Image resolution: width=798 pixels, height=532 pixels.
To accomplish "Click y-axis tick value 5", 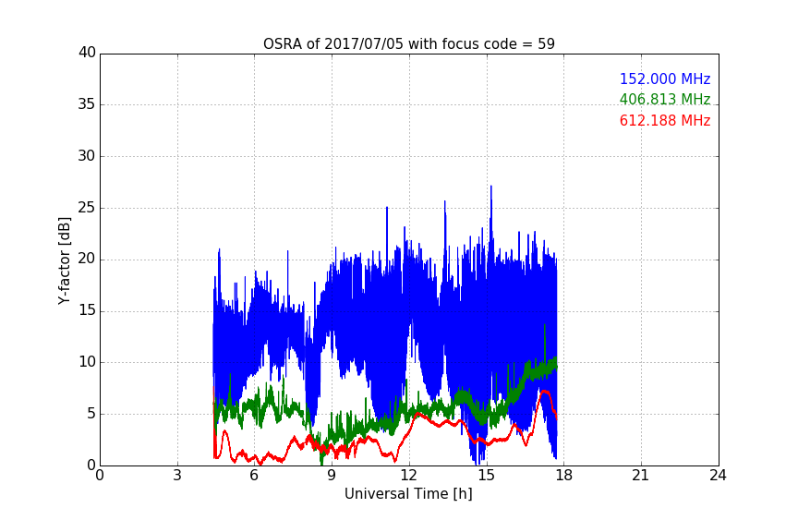I will (x=91, y=414).
